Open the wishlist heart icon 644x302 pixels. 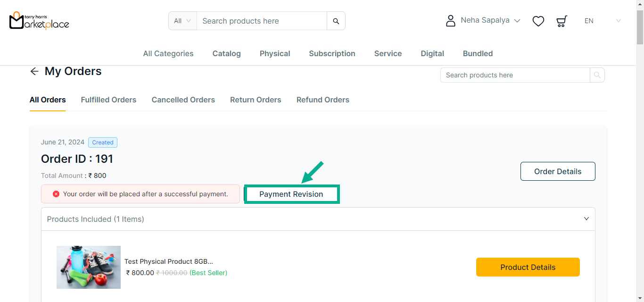tap(538, 21)
